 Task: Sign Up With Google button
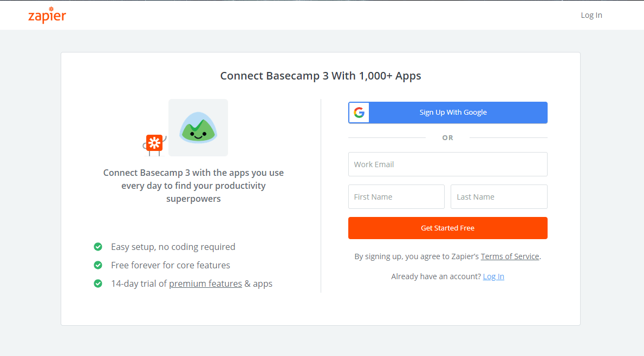tap(448, 113)
